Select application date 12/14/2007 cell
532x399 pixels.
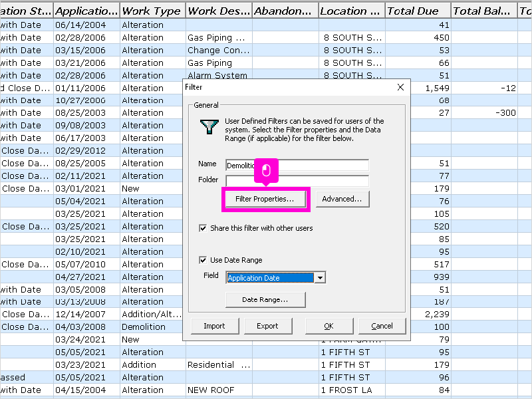(x=86, y=315)
